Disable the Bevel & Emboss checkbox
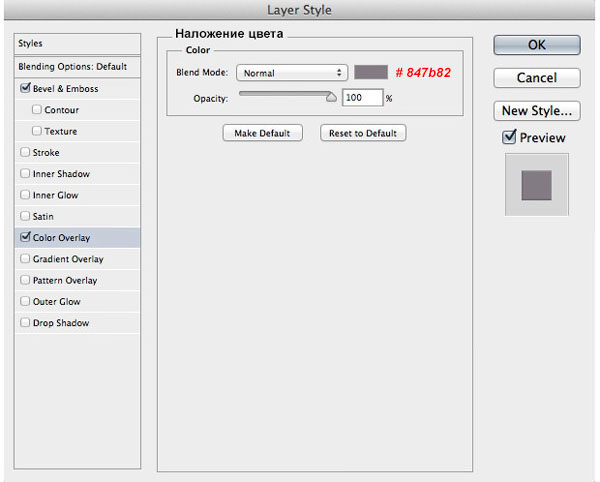This screenshot has height=482, width=600. coord(25,88)
